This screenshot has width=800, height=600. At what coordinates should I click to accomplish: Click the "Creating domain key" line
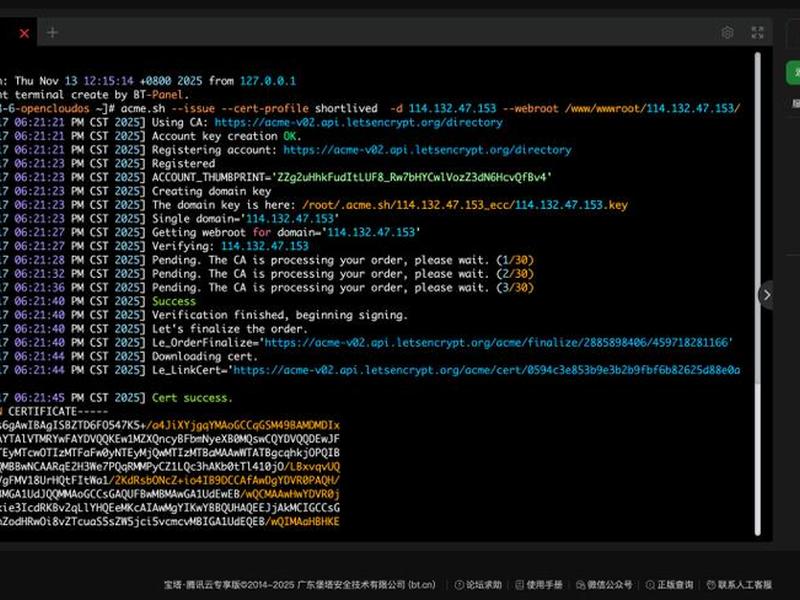tap(211, 191)
